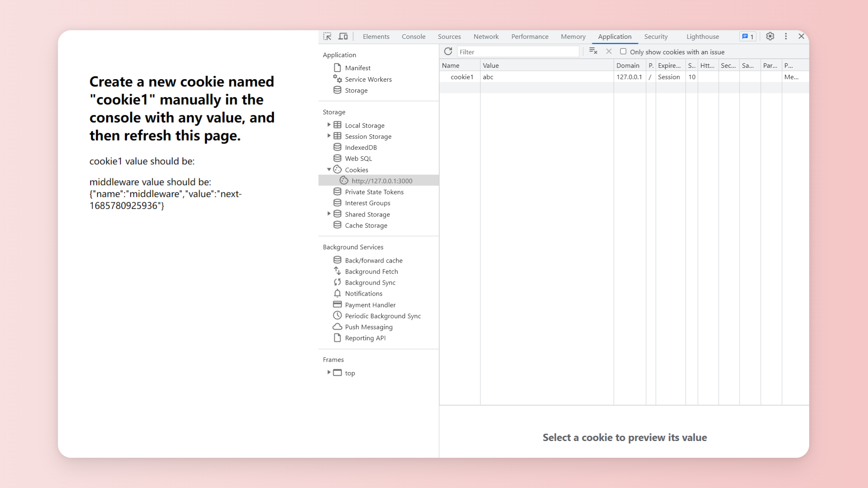The height and width of the screenshot is (488, 868).
Task: Activate the inspect element mode
Action: pos(327,36)
